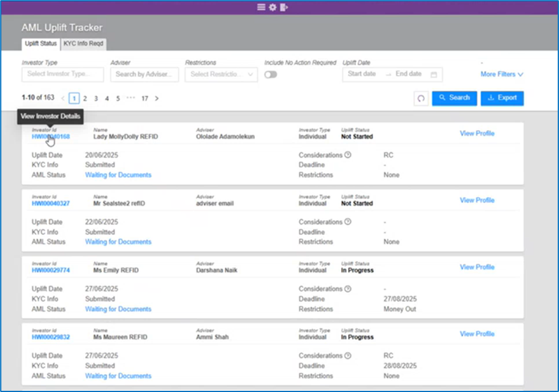Open settings via the gear icon
Image resolution: width=559 pixels, height=392 pixels.
coord(273,8)
